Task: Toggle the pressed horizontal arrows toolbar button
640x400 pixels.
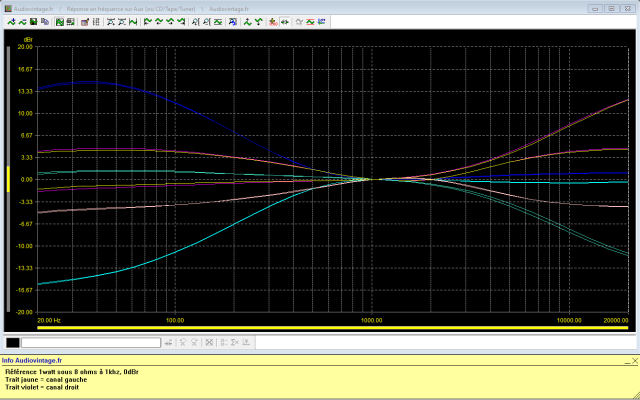Action: click(x=284, y=22)
